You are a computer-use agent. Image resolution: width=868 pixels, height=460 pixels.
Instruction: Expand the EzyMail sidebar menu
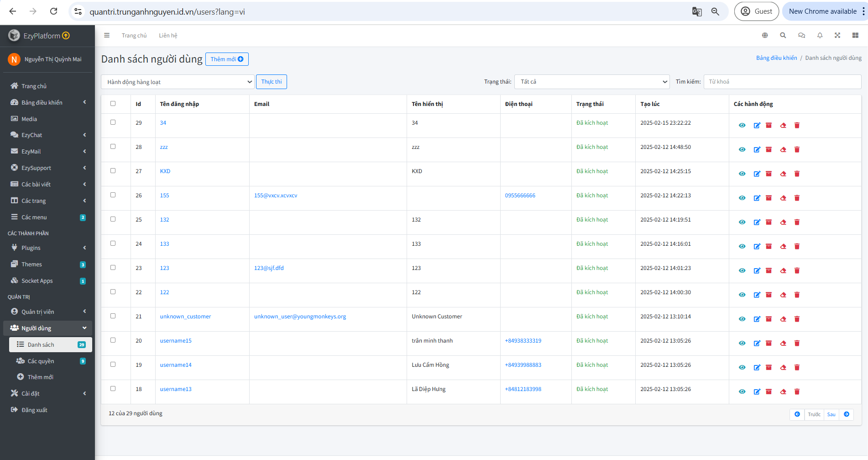tap(47, 151)
